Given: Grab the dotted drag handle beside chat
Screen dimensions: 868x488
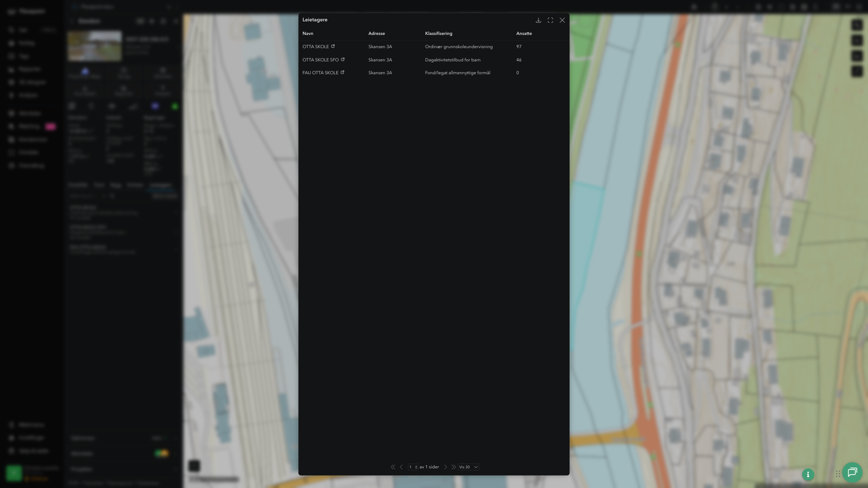Looking at the screenshot, I should pos(838,474).
